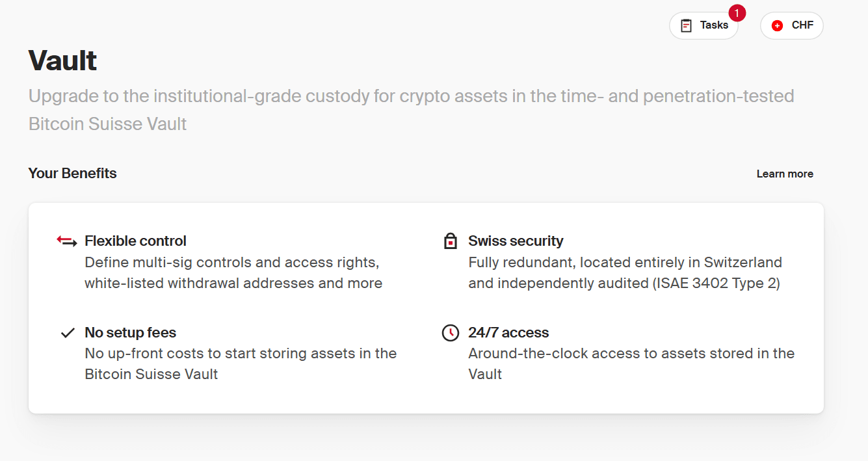Click the No setup fees benefit title

(130, 333)
